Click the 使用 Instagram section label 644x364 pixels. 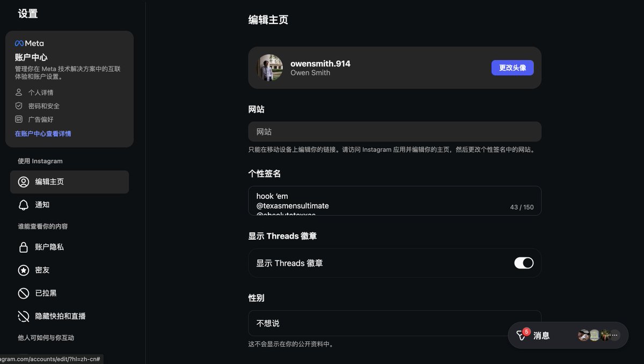(x=40, y=161)
